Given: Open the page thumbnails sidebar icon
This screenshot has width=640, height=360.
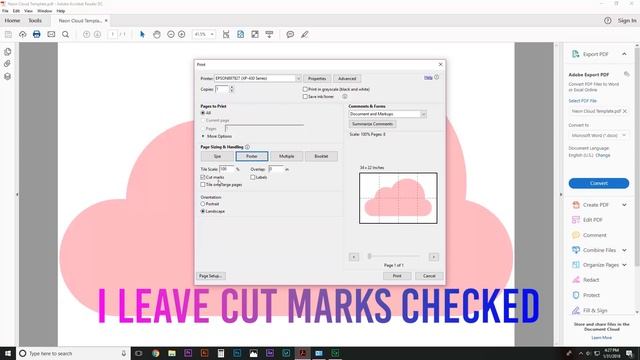Looking at the screenshot, I should coord(7,52).
